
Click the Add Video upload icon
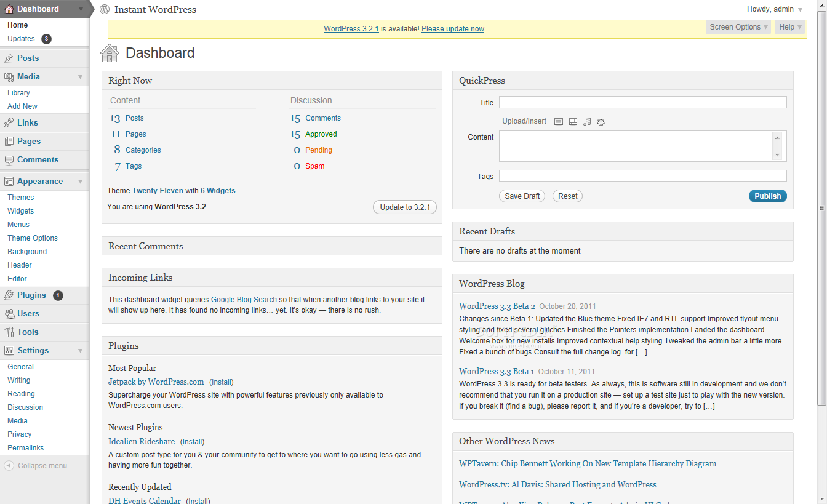[x=573, y=122]
